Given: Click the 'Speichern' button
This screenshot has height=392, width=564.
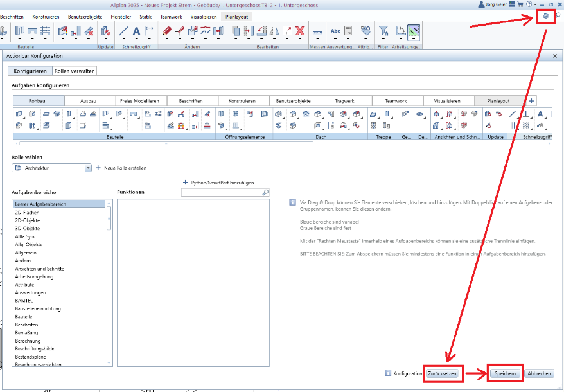Looking at the screenshot, I should 505,373.
